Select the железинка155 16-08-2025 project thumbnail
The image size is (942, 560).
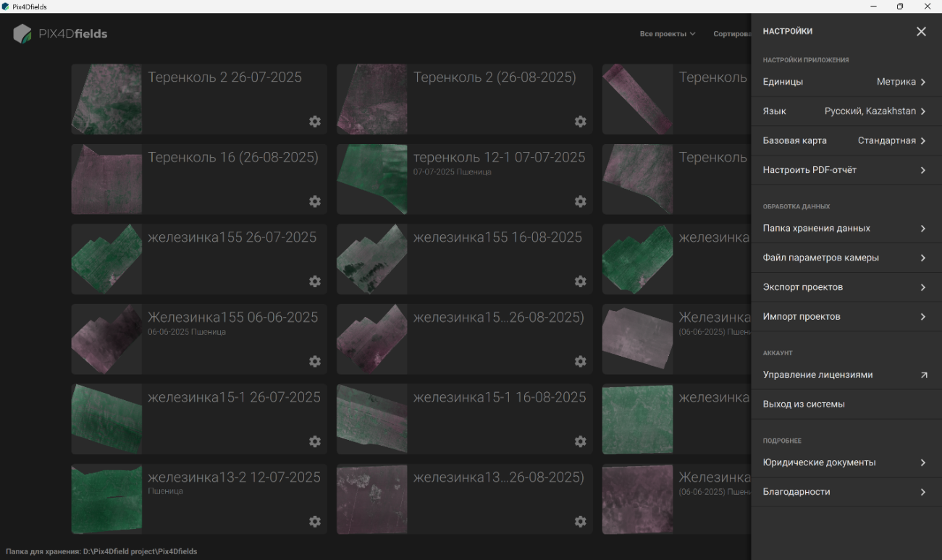371,259
